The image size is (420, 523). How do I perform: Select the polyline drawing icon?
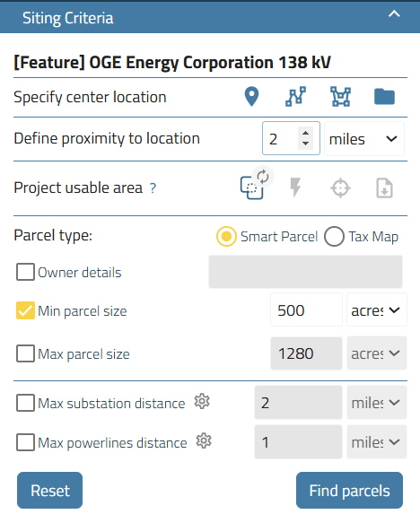[x=295, y=97]
